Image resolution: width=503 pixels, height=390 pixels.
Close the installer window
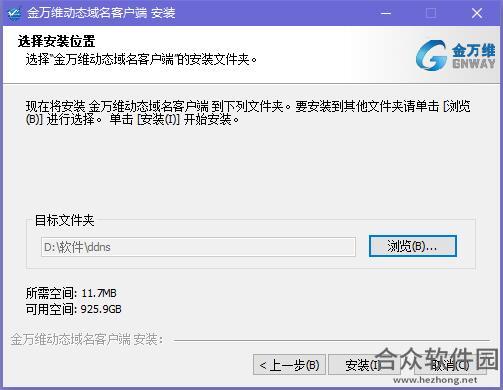[477, 13]
